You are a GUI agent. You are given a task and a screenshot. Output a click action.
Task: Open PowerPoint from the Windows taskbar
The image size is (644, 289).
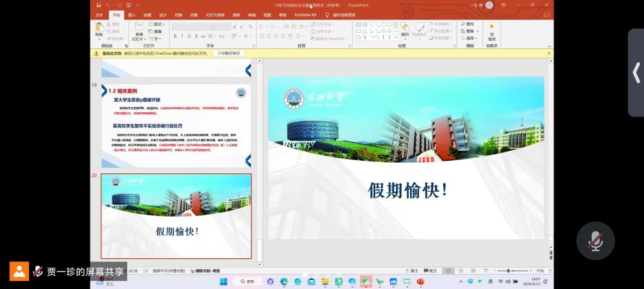[x=420, y=281]
